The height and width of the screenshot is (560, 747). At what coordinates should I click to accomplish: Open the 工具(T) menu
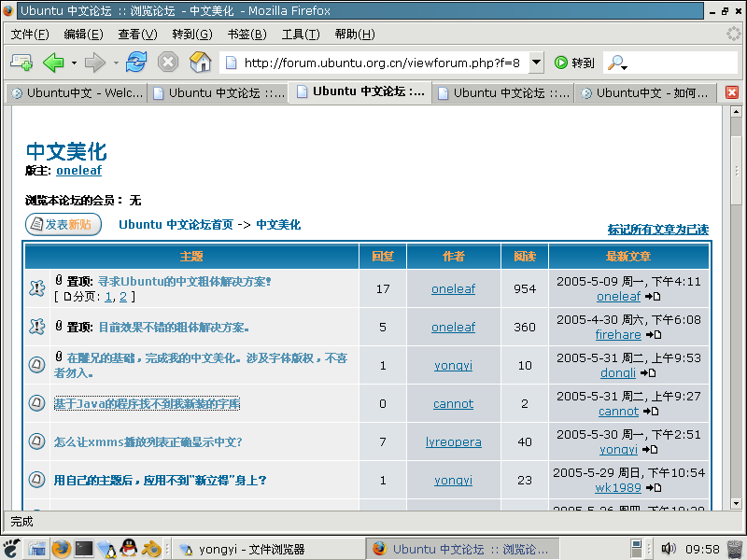tap(301, 34)
